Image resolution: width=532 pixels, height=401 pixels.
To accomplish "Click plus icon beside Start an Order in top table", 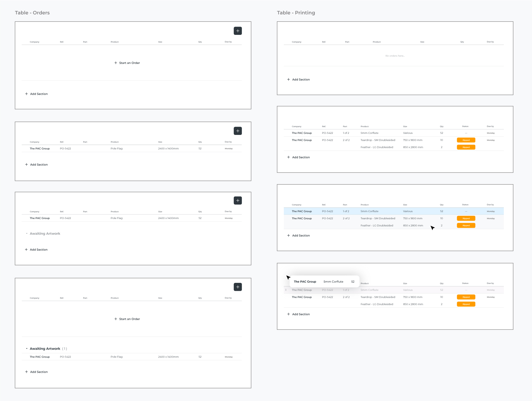I will click(x=116, y=63).
